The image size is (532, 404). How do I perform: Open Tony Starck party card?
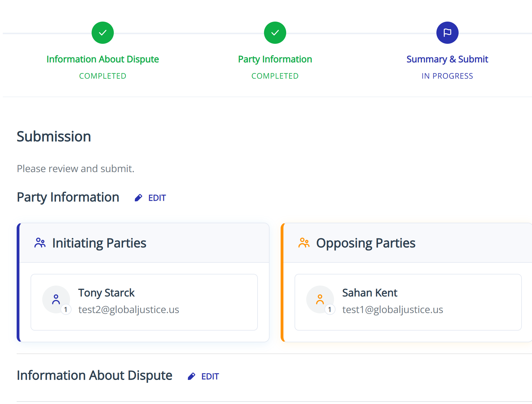[144, 302]
